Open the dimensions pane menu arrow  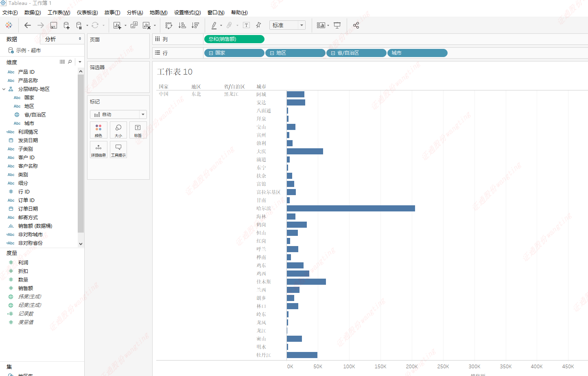pos(80,62)
